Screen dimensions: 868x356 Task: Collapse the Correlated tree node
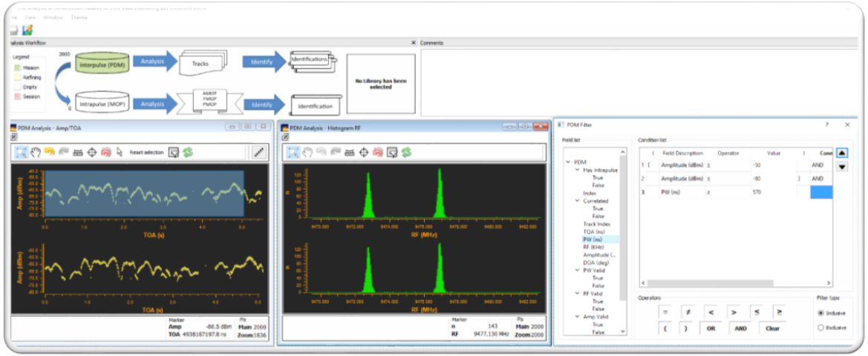[578, 201]
